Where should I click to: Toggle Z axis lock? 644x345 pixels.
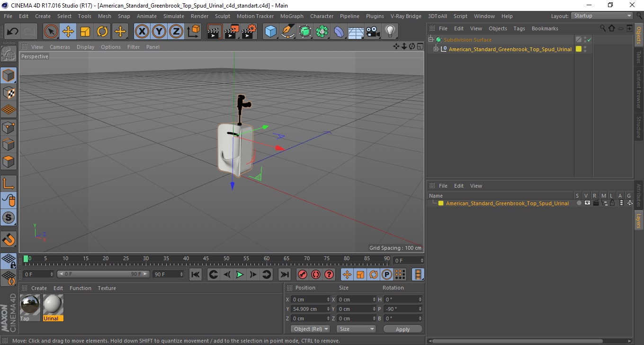[x=176, y=32]
